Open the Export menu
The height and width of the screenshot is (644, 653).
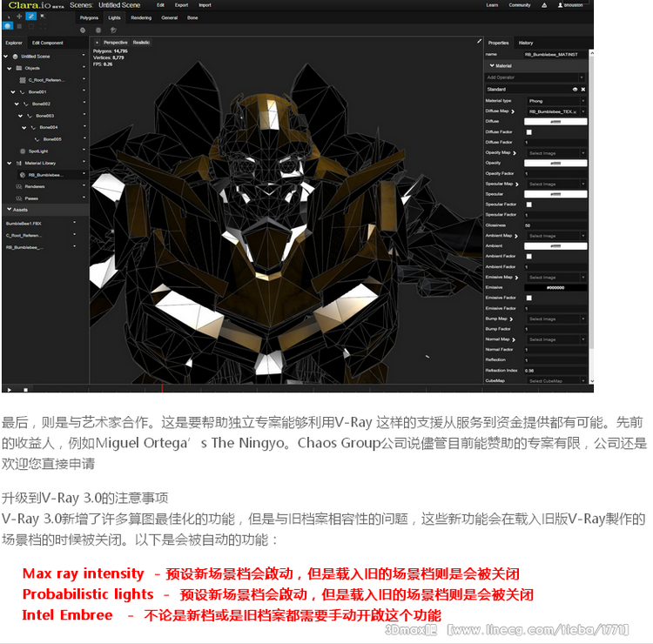182,5
